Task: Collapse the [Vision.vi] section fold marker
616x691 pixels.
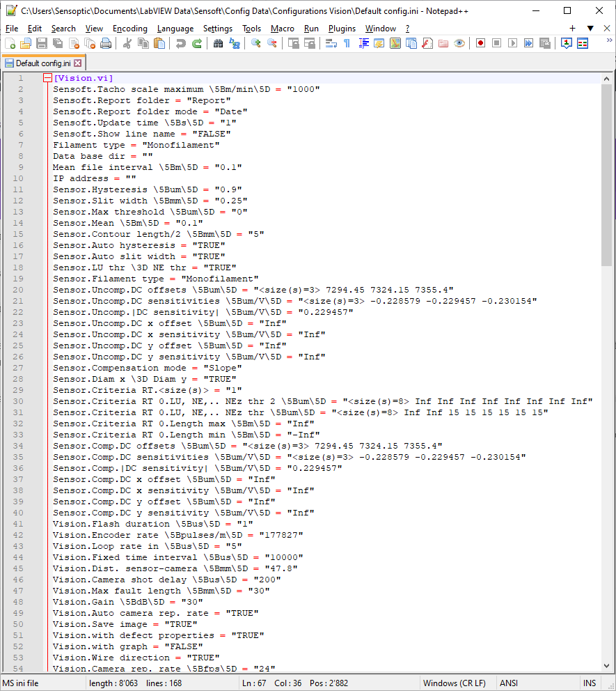Action: pos(47,78)
